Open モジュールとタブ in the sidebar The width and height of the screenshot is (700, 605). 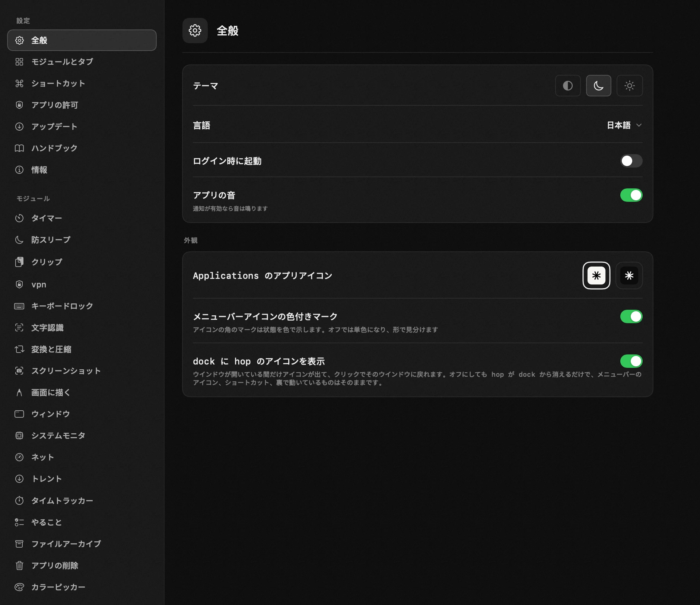pyautogui.click(x=82, y=62)
